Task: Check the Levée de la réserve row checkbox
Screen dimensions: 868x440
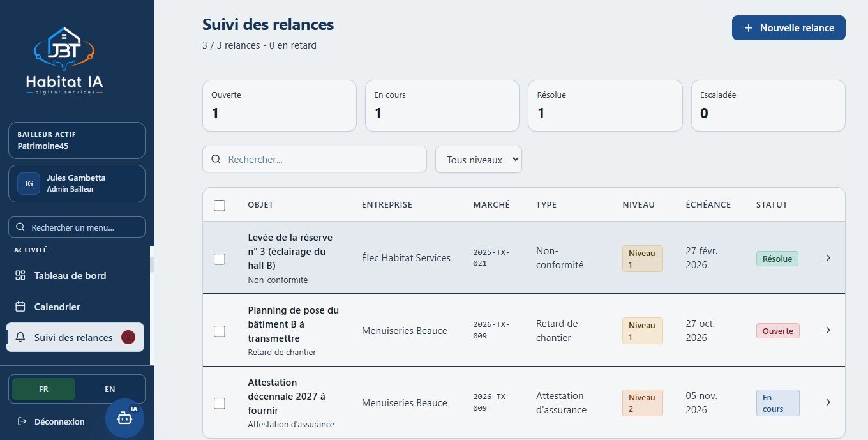Action: point(220,259)
